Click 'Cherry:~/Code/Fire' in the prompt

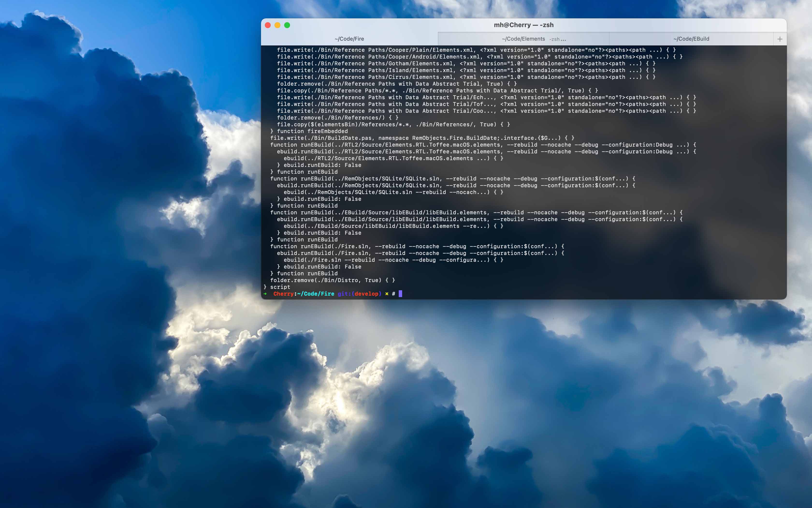tap(304, 294)
